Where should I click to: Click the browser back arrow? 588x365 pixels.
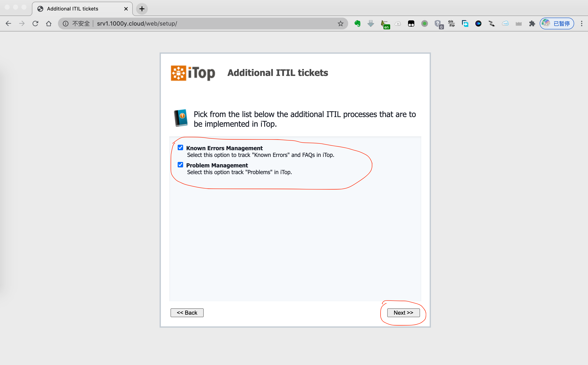[x=8, y=23]
